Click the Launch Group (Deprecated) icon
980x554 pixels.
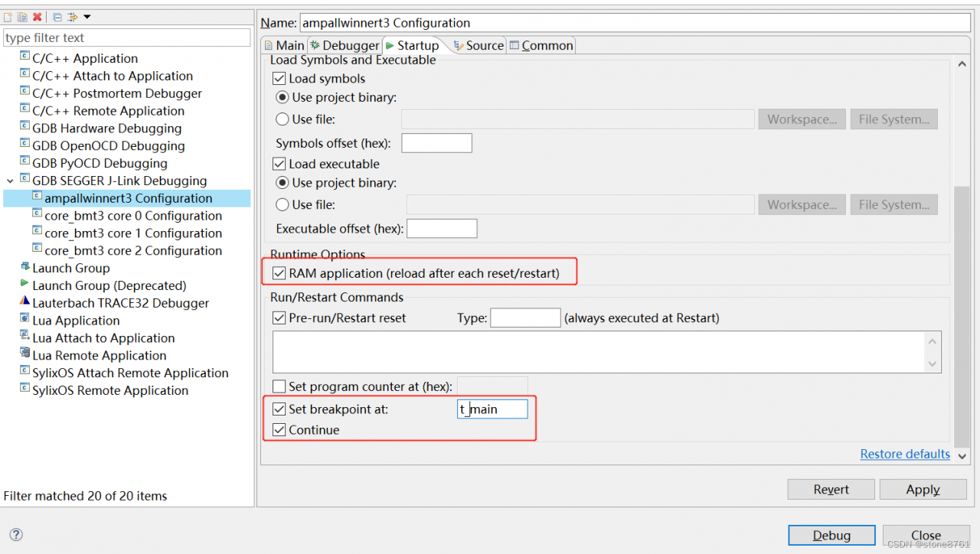coord(25,285)
